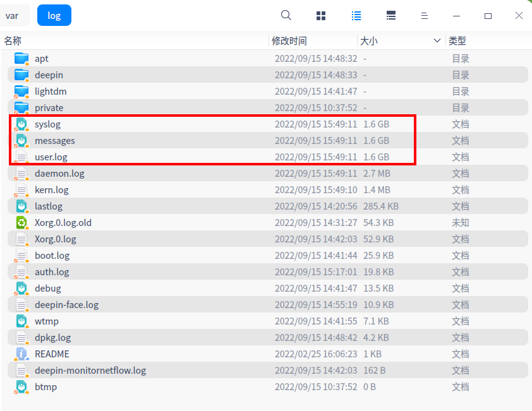The height and width of the screenshot is (411, 532).
Task: Select the deepin folder icon
Action: [x=21, y=74]
